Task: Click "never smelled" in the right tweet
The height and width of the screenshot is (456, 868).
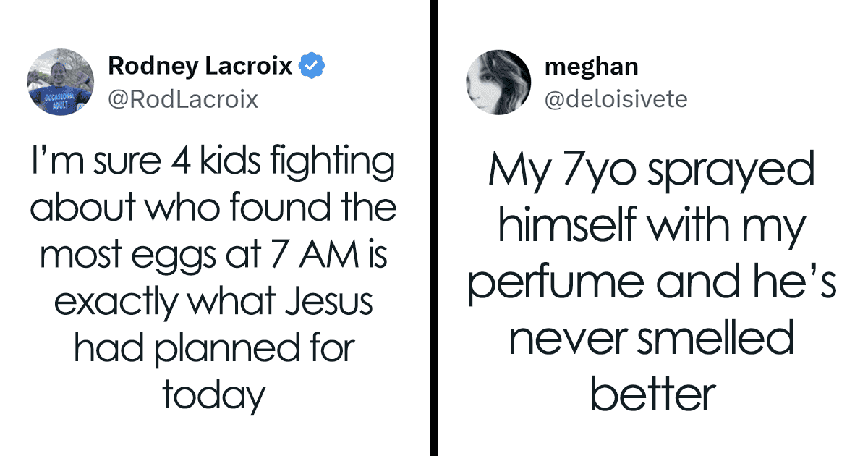Action: (651, 338)
